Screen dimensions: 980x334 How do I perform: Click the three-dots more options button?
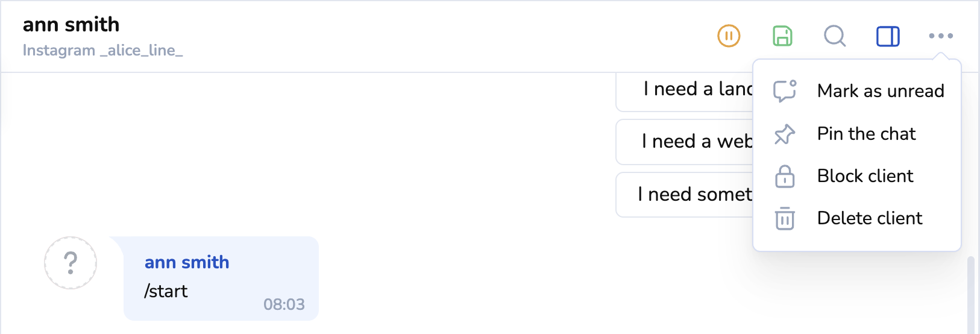tap(941, 36)
